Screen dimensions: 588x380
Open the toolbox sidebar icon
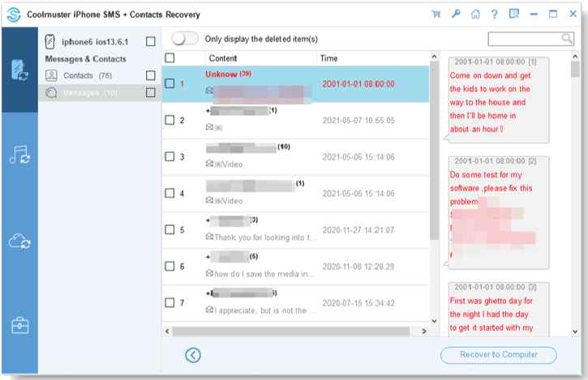(19, 326)
